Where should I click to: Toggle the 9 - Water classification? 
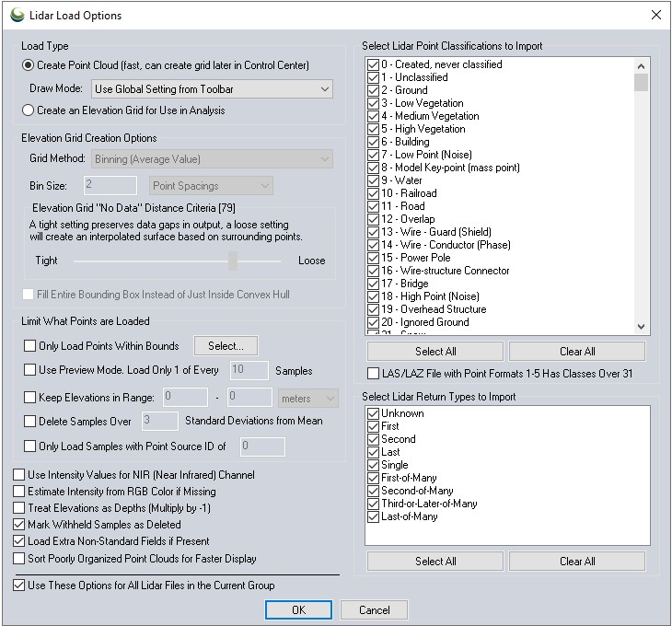373,181
